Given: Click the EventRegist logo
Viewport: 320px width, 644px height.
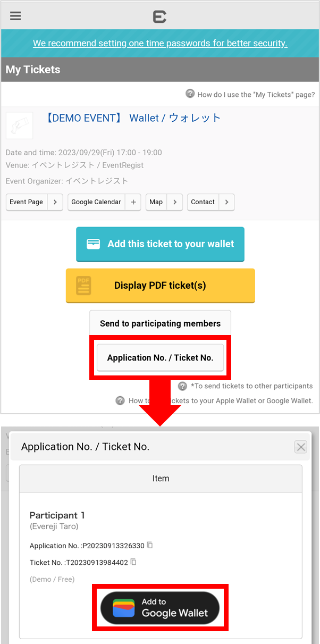Looking at the screenshot, I should pos(160,16).
